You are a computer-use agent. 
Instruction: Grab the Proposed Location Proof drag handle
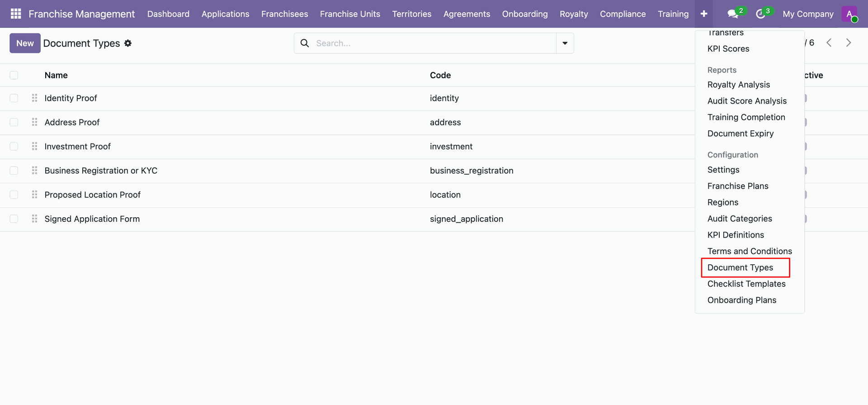click(x=34, y=195)
